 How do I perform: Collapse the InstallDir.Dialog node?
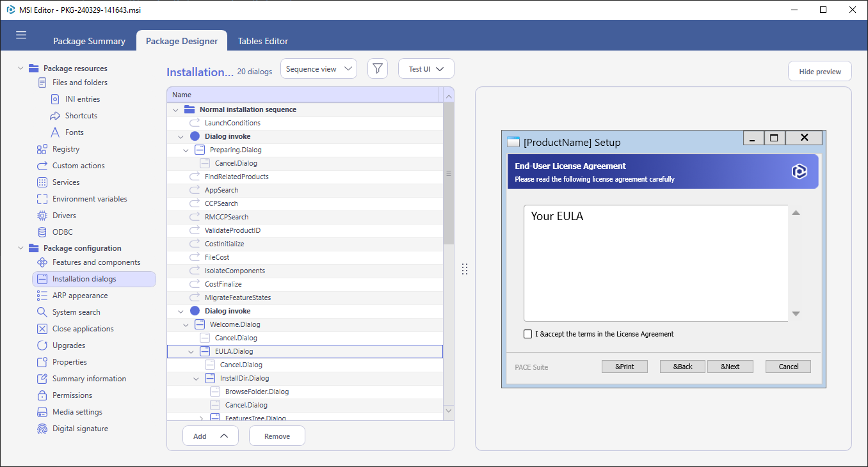[x=197, y=378]
